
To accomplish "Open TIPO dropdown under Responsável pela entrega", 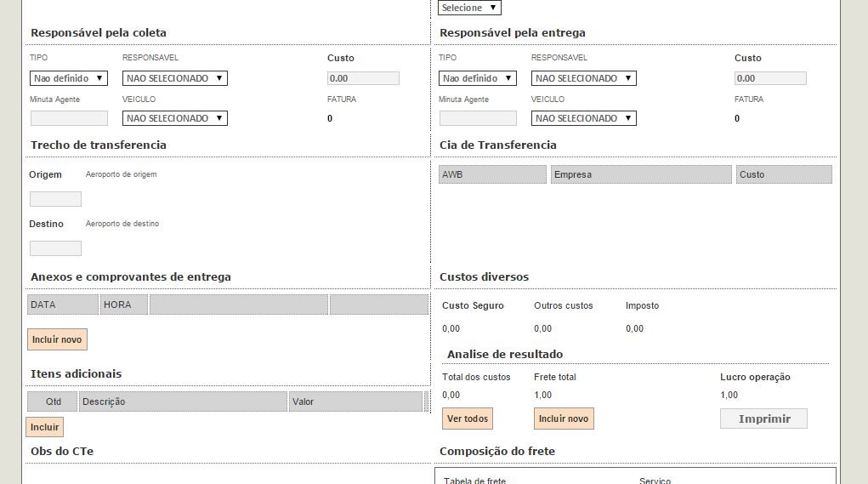I will tap(478, 78).
